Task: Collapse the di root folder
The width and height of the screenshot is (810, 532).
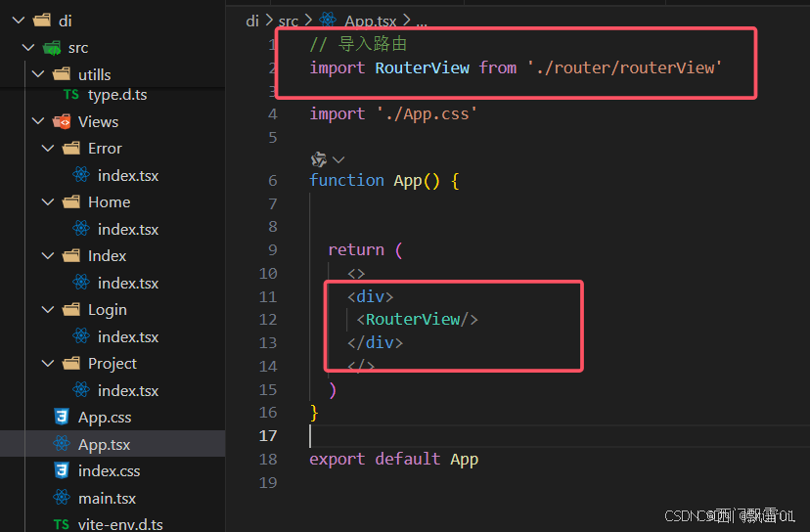Action: pyautogui.click(x=19, y=21)
